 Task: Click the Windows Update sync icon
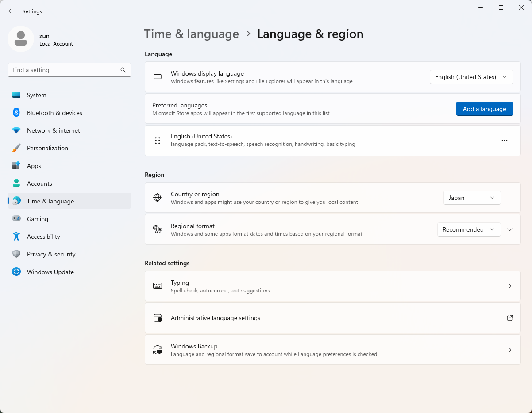(x=16, y=272)
